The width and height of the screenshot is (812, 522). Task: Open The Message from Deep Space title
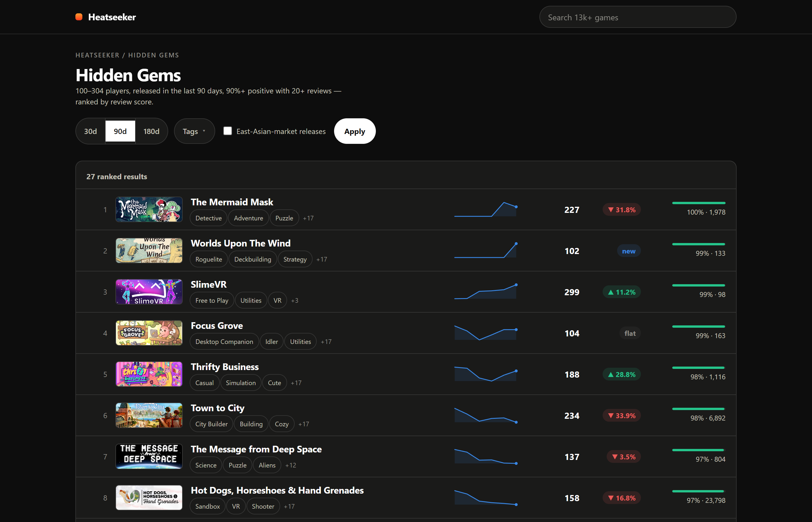pos(256,449)
